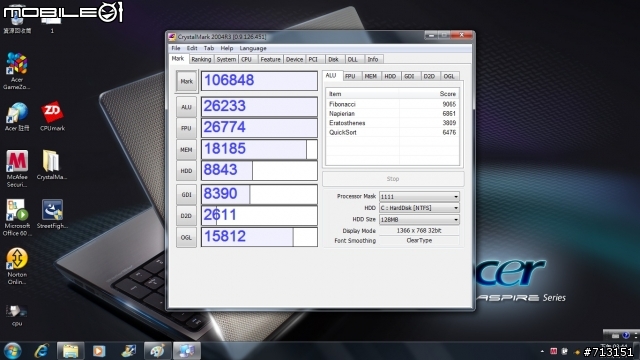This screenshot has width=640, height=360.
Task: Show the HDD detail sub-tab
Action: pyautogui.click(x=390, y=76)
